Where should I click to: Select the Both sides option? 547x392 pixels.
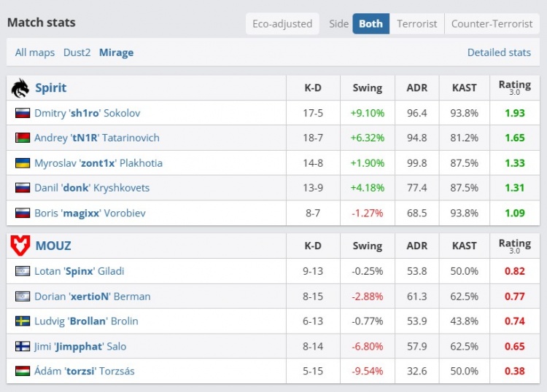371,23
